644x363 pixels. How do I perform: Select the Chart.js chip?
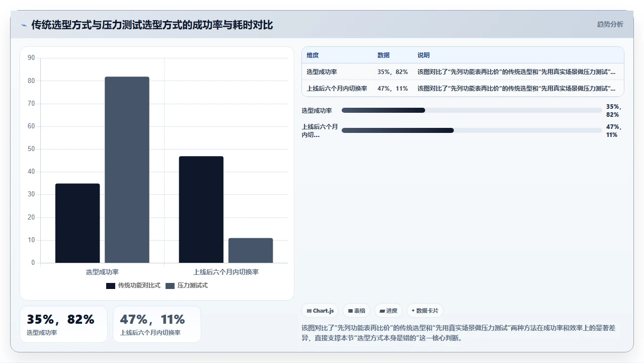pos(320,311)
